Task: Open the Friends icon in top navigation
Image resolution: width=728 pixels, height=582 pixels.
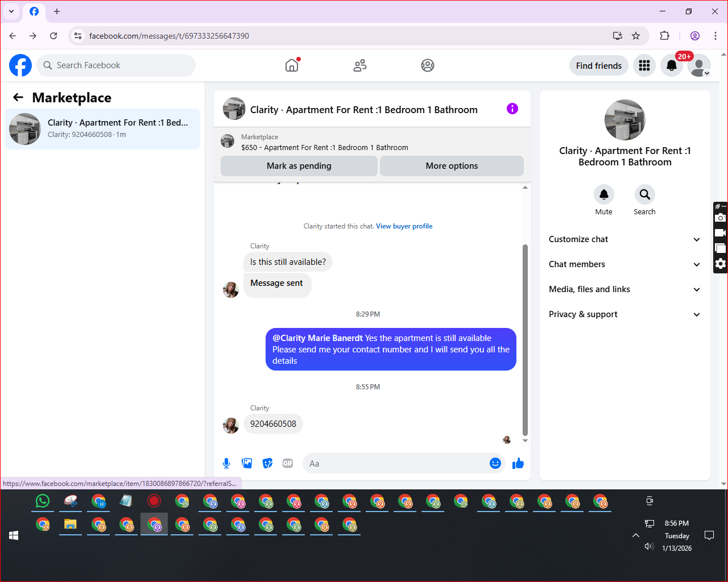Action: pos(360,65)
